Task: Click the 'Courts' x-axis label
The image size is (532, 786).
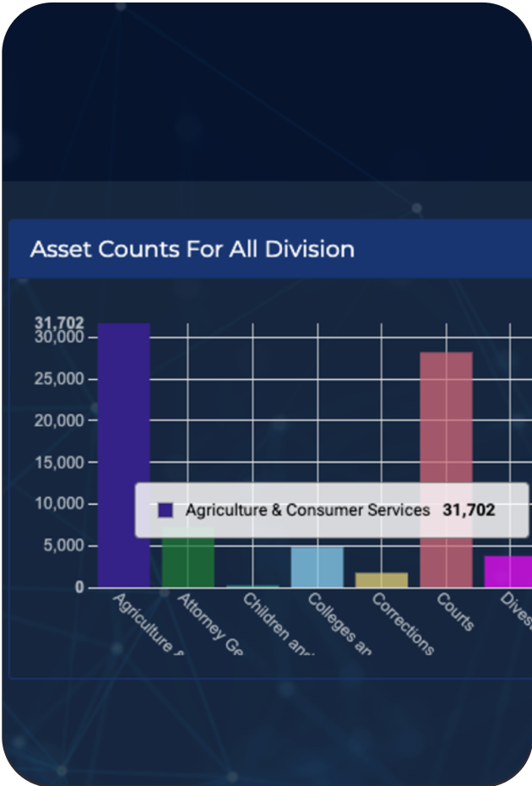Action: tap(455, 612)
